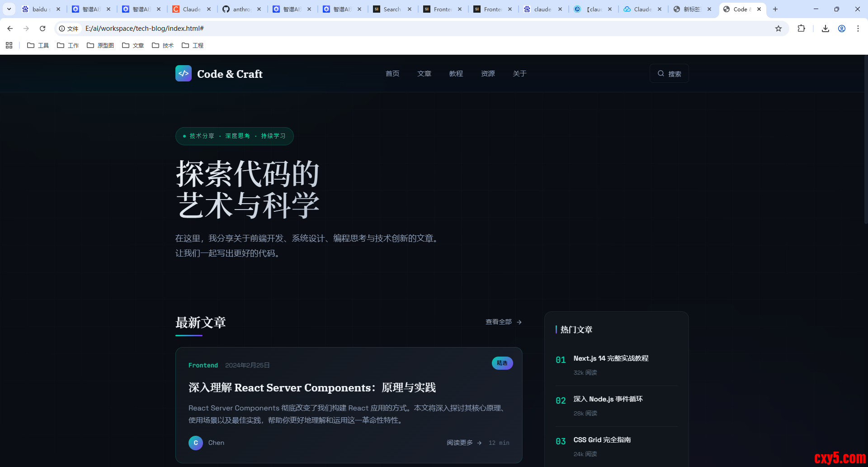Image resolution: width=868 pixels, height=467 pixels.
Task: Open the 工程 bookmarks folder
Action: pos(193,45)
